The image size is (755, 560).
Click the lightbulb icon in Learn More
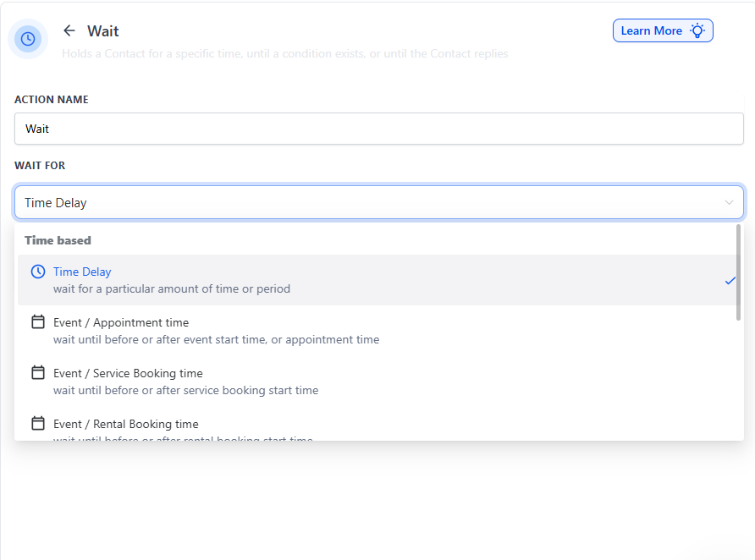coord(697,30)
